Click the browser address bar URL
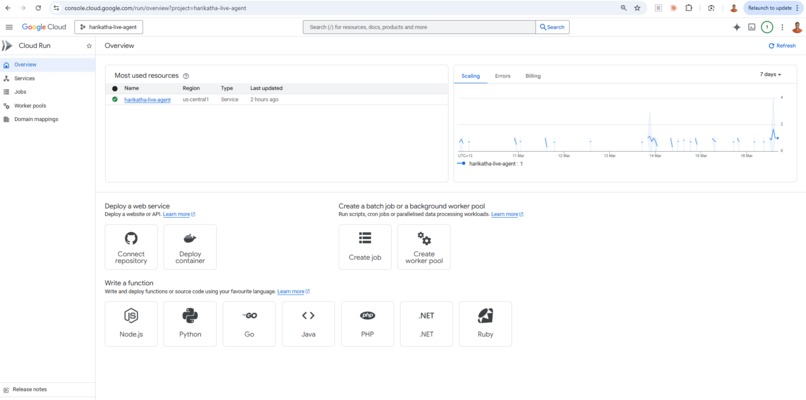The width and height of the screenshot is (806, 400). (x=155, y=8)
